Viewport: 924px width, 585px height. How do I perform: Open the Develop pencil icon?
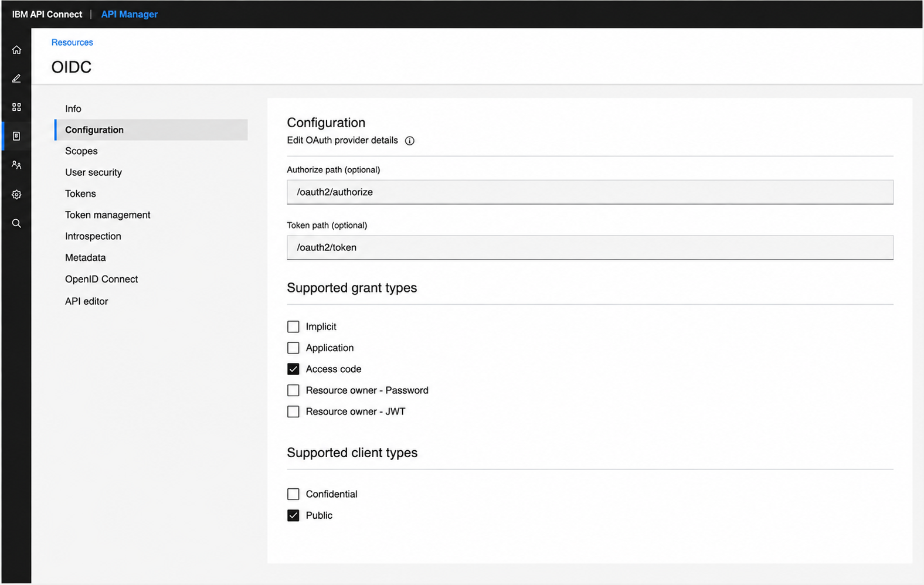[x=16, y=79]
